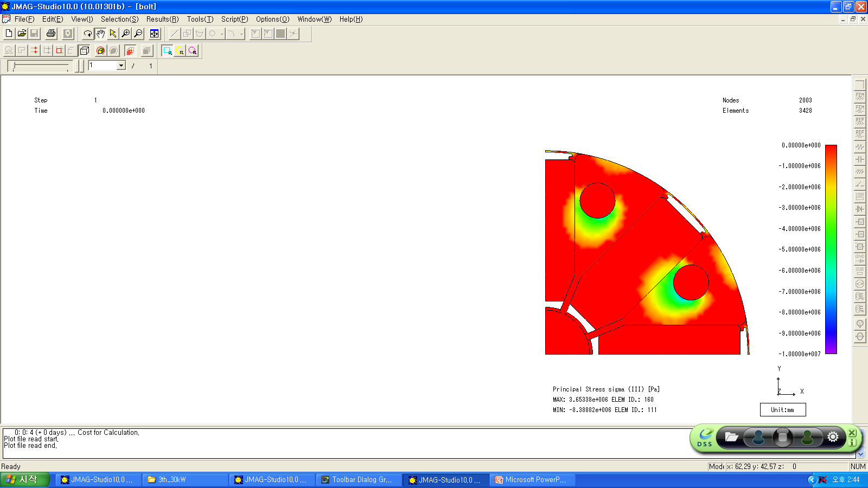Switch to Toolbar Dialog Gr... taskbar item
The image size is (868, 488).
[359, 480]
